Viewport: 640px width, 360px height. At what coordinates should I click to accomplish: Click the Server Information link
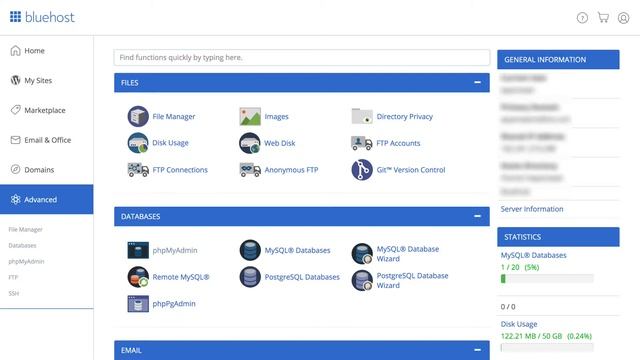tap(532, 209)
